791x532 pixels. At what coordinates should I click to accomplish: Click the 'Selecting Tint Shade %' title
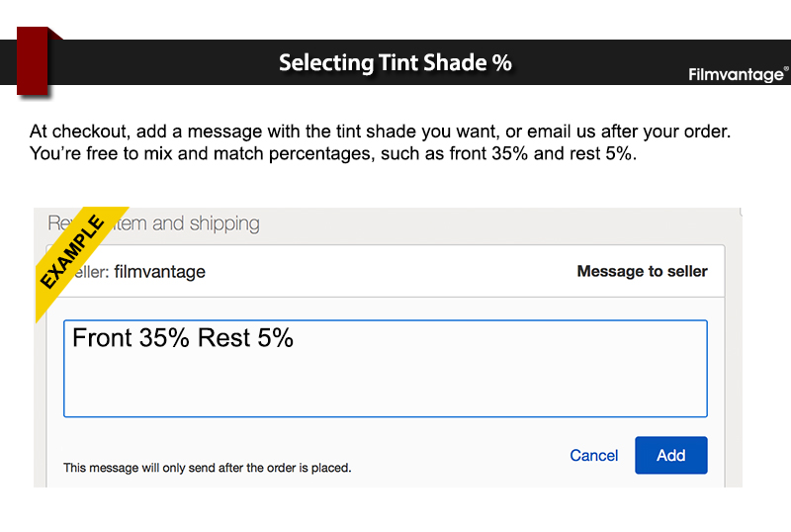395,62
